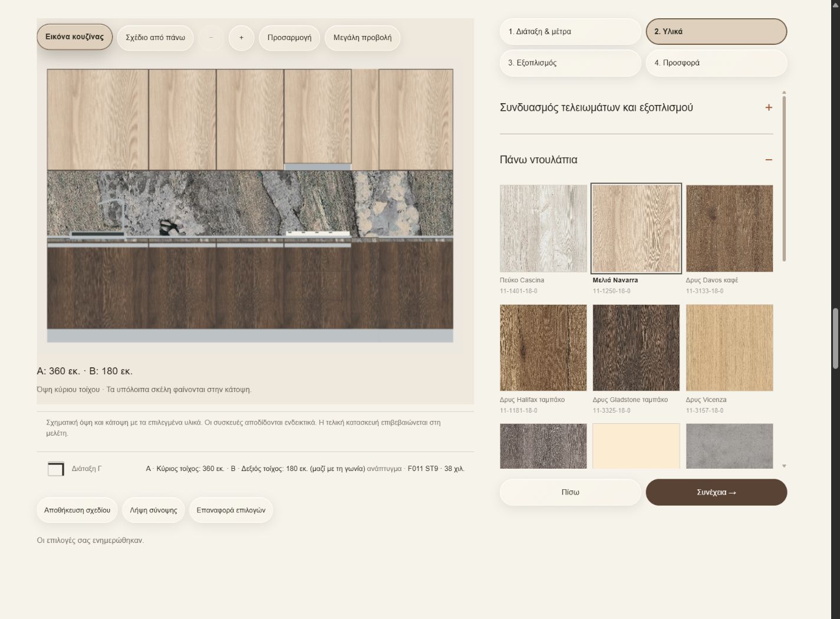Click Αποθήκευση σχεδίου button
This screenshot has height=619, width=840.
click(77, 511)
